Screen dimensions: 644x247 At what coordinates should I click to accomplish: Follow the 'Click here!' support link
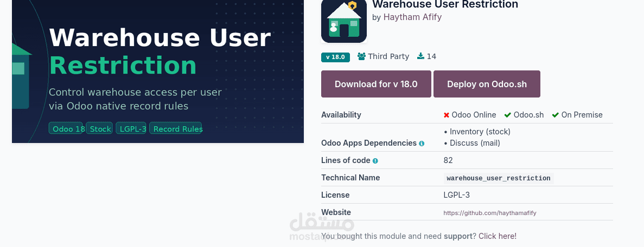click(498, 236)
